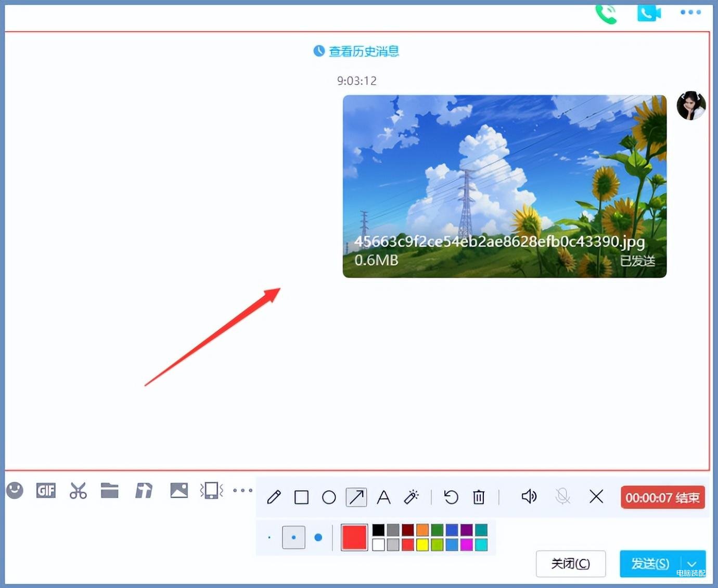Select the ellipse annotation tool
This screenshot has height=588, width=718.
tap(329, 497)
